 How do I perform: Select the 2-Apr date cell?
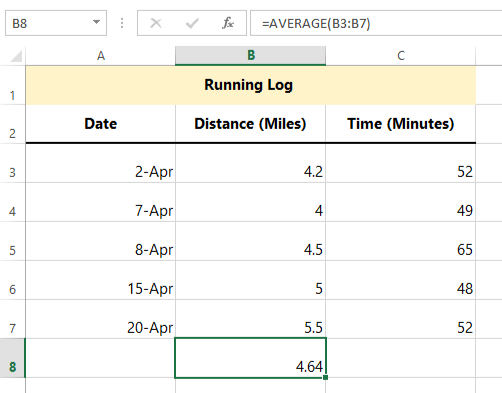tap(101, 163)
